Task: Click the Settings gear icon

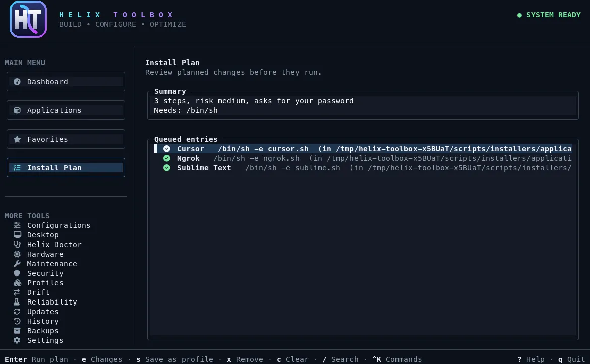Action: pos(17,340)
